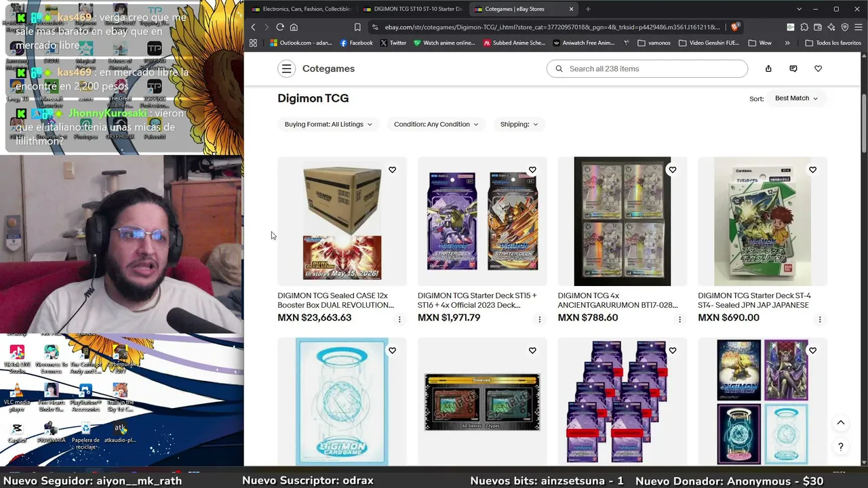Open the Papelera de reciclaje desktop icon

coord(85,435)
